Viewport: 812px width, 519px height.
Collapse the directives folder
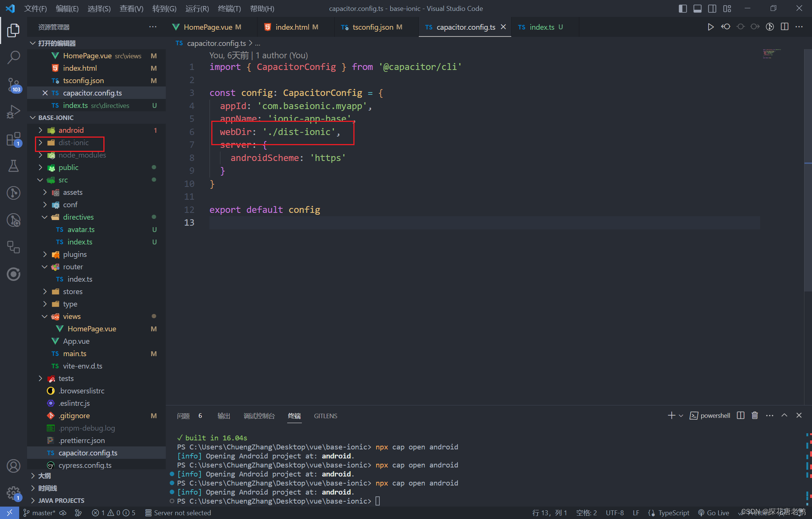[78, 217]
